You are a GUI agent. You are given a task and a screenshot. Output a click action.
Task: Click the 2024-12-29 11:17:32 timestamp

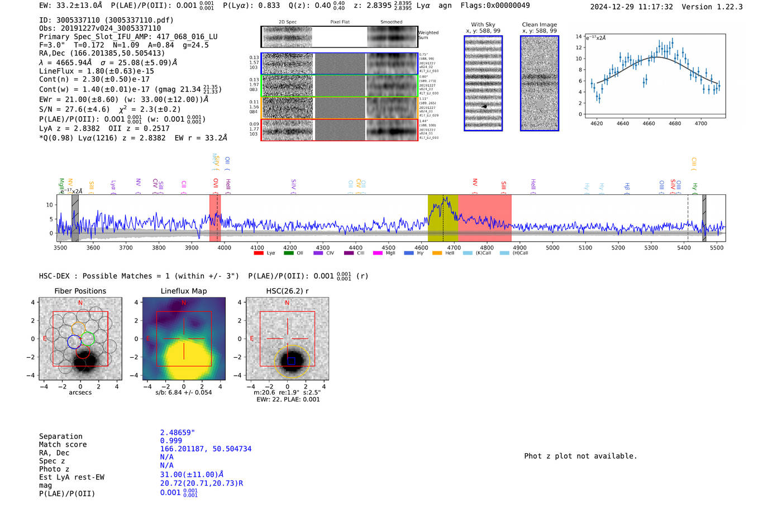pos(632,7)
